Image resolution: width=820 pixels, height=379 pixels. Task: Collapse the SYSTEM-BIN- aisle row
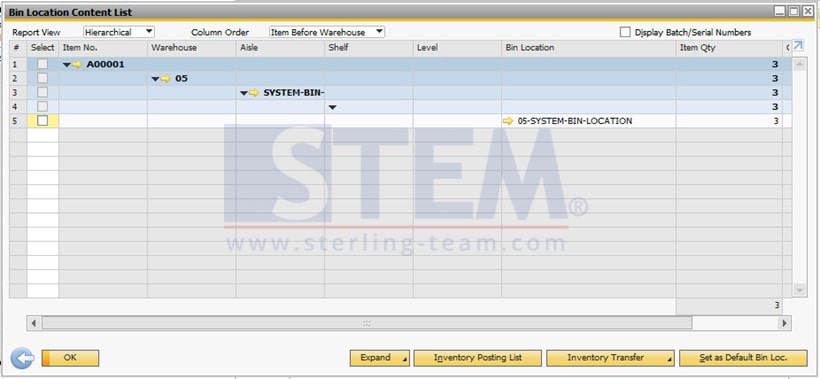click(x=244, y=93)
